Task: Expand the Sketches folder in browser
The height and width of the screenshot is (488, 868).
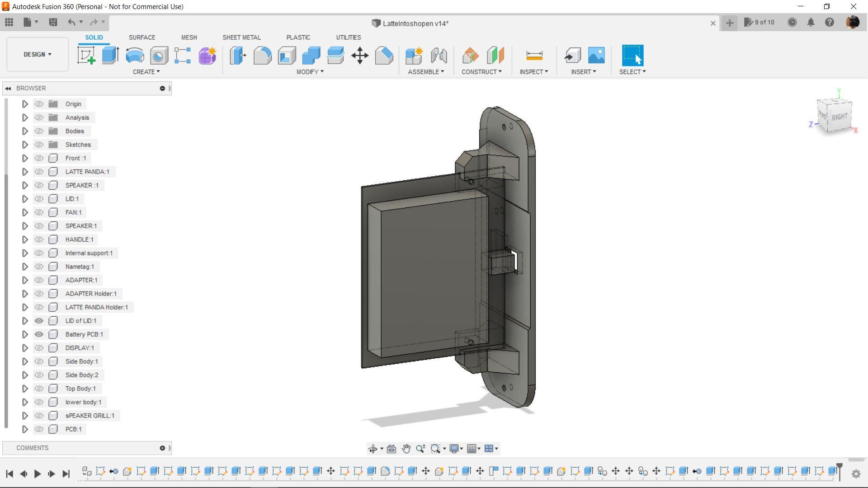Action: [25, 145]
